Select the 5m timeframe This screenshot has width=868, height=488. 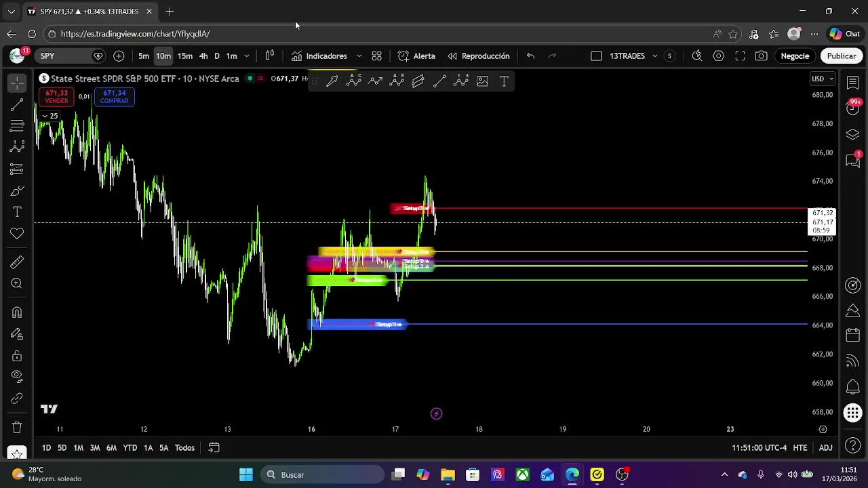coord(144,56)
